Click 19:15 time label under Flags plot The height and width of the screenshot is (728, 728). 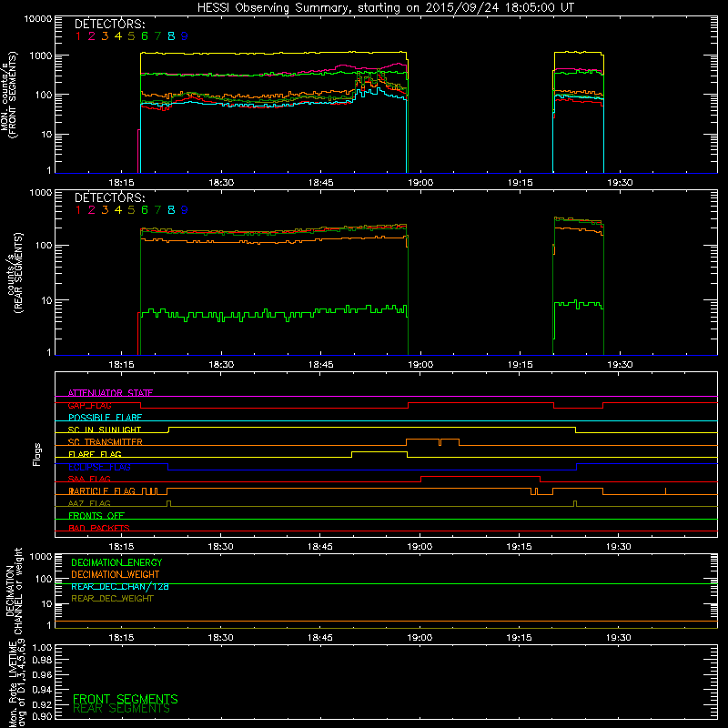[x=519, y=547]
